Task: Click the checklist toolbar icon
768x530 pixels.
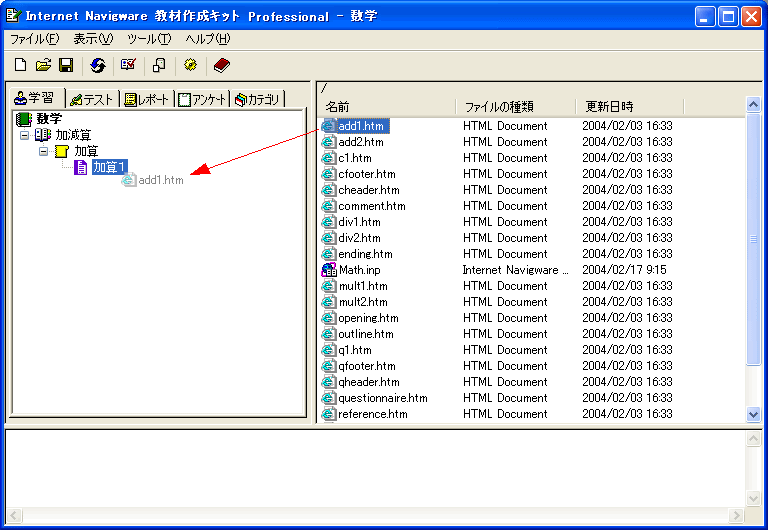Action: pyautogui.click(x=128, y=65)
